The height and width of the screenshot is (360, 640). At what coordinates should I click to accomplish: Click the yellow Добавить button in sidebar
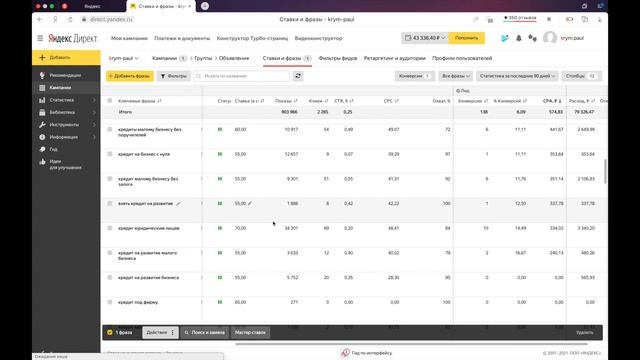click(66, 58)
